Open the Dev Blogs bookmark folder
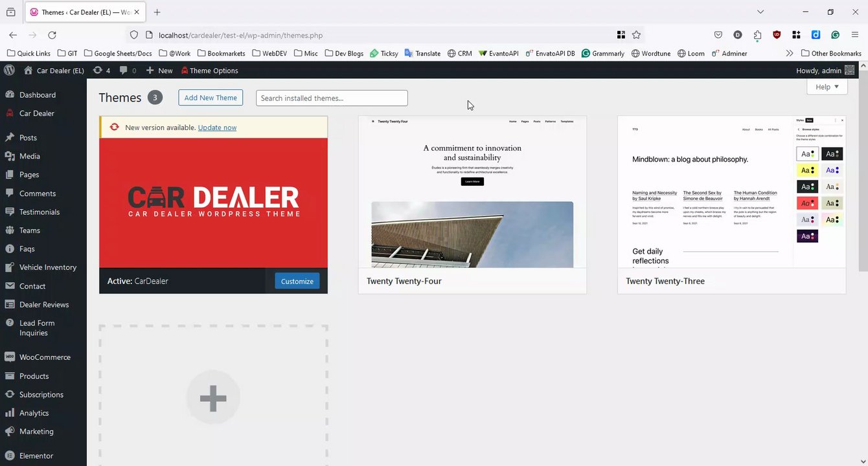 pos(345,53)
